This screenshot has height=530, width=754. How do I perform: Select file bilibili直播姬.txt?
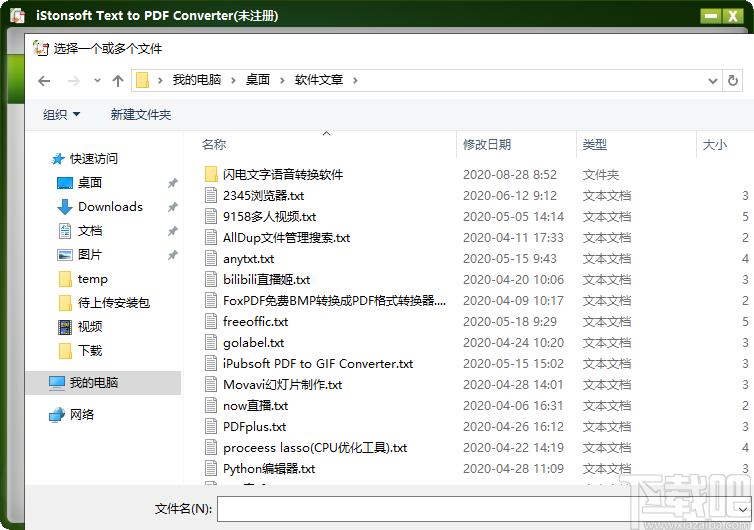pos(266,280)
